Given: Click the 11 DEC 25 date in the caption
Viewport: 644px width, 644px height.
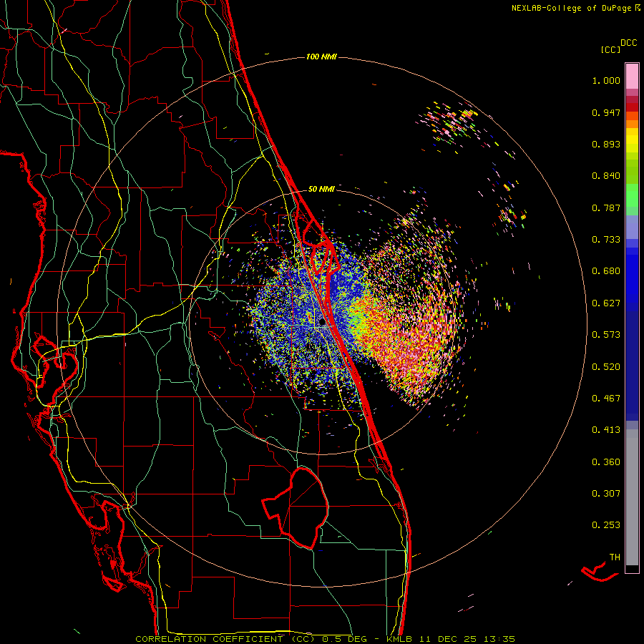Looking at the screenshot, I should click(448, 639).
